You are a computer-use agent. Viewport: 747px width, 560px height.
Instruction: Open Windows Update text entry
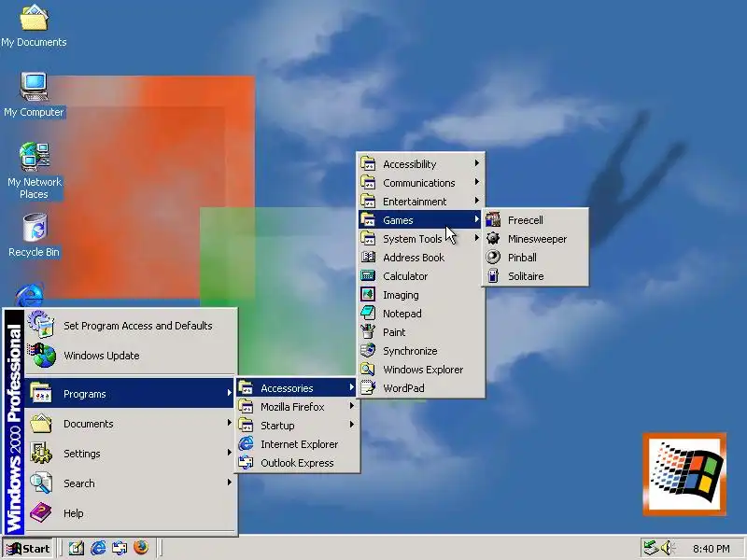click(x=102, y=356)
